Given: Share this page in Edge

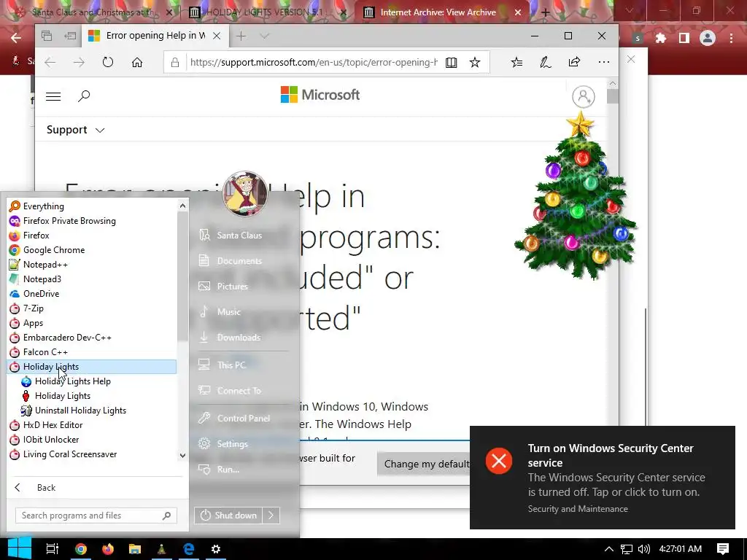Looking at the screenshot, I should [x=575, y=63].
